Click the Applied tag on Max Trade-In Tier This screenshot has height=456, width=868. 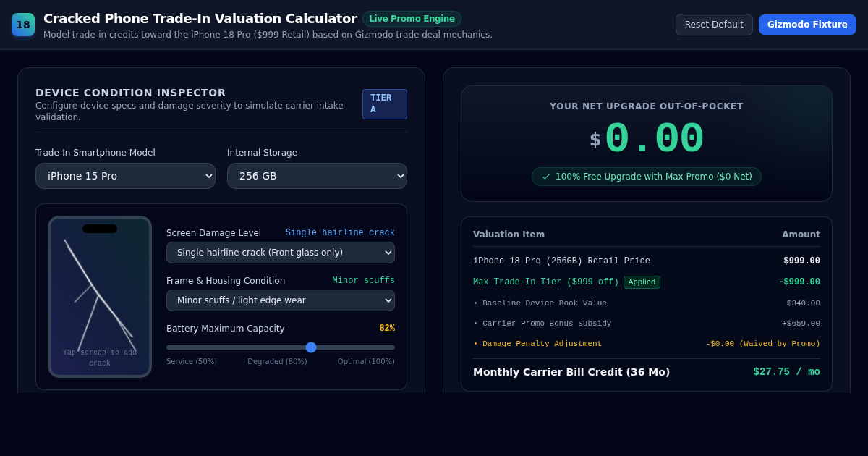click(642, 282)
